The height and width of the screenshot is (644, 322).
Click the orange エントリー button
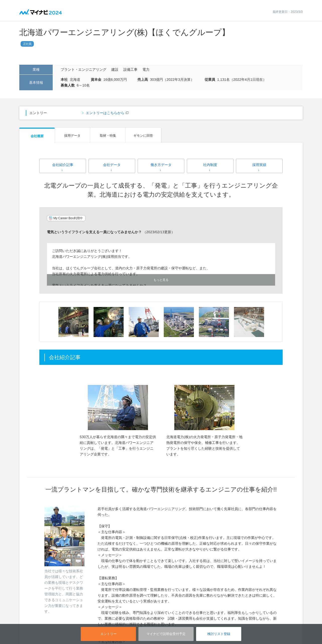tap(108, 634)
